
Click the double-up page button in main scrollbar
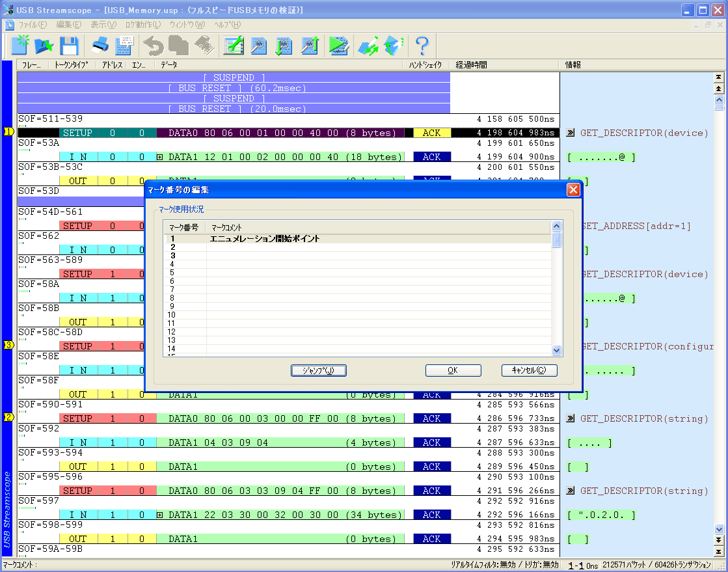(719, 89)
